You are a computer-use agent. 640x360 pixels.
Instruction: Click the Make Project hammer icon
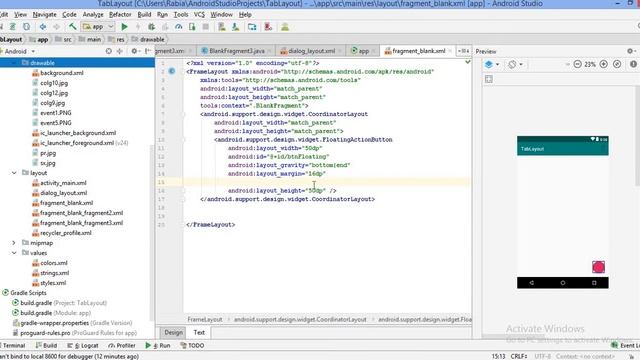click(73, 27)
